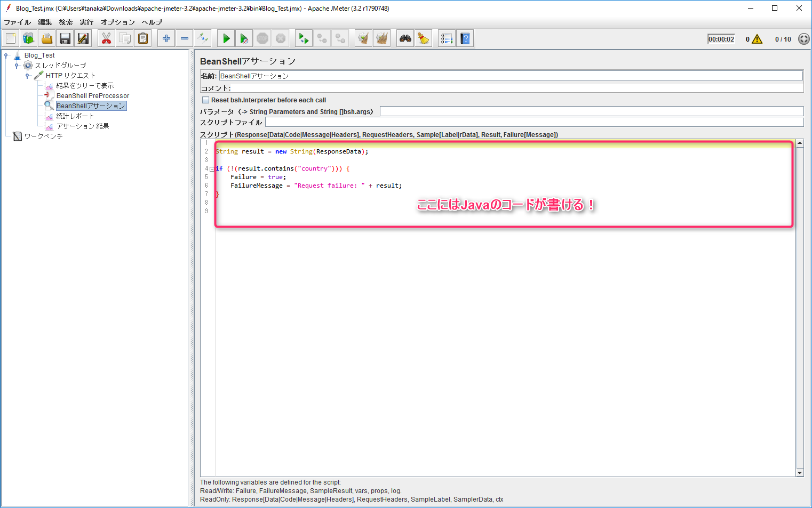Click the コメント comment field
The width and height of the screenshot is (812, 508).
517,88
